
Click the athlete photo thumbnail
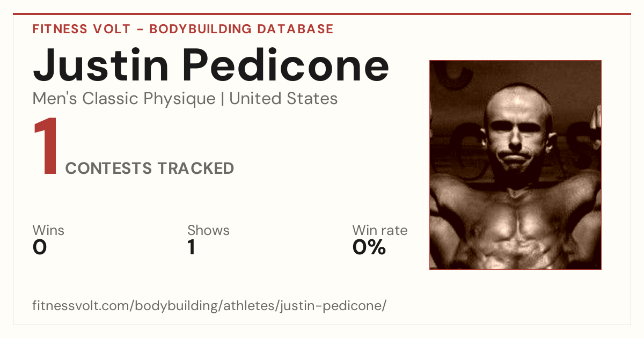(x=515, y=165)
